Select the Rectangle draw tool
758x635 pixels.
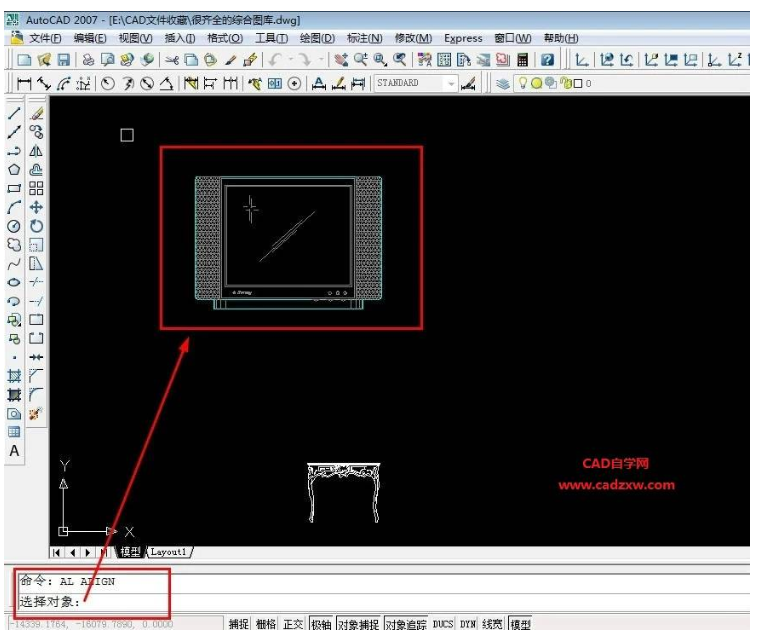[x=14, y=188]
